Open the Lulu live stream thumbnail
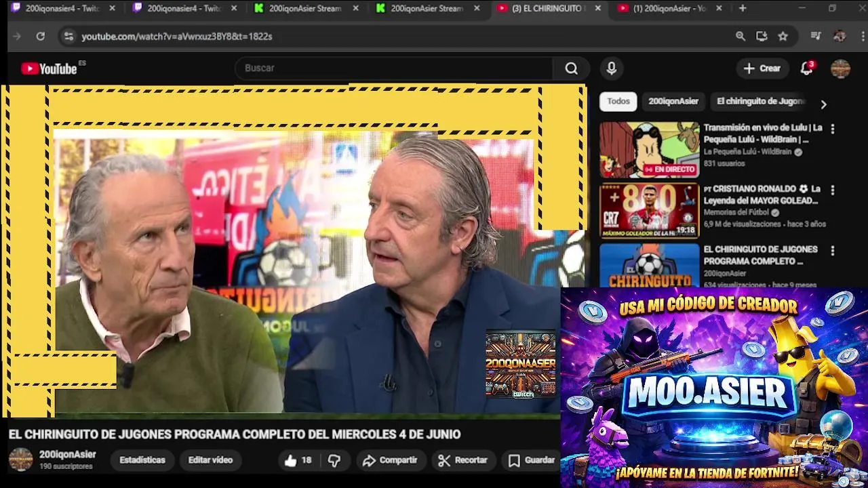868x488 pixels. 649,150
